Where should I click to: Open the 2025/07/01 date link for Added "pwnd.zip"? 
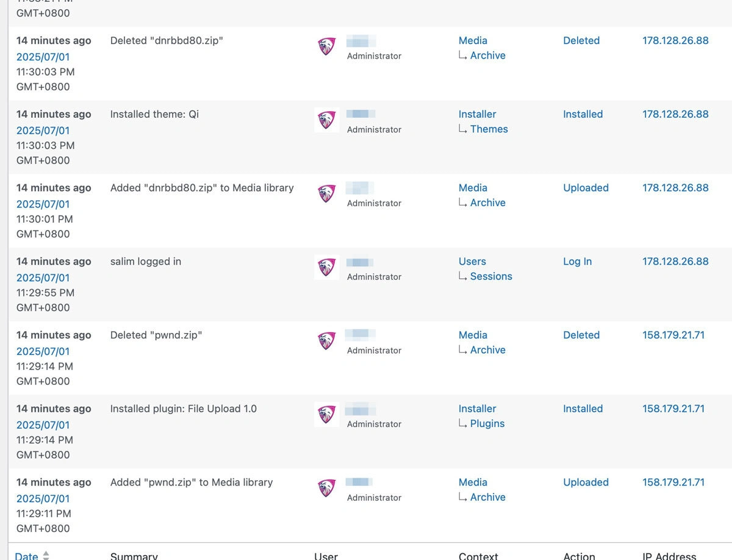[x=43, y=498]
